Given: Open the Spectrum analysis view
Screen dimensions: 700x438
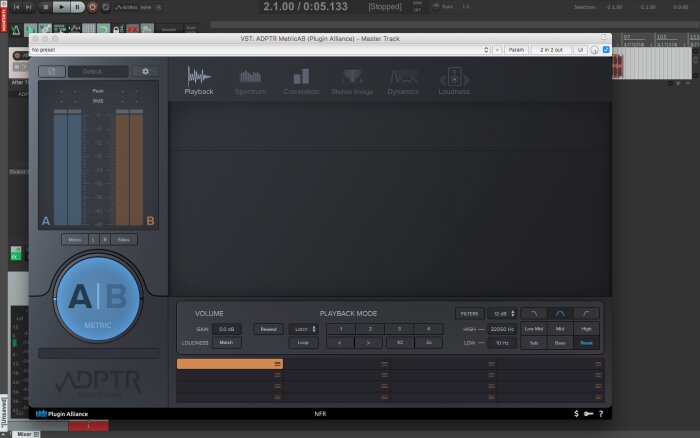Looking at the screenshot, I should (251, 81).
